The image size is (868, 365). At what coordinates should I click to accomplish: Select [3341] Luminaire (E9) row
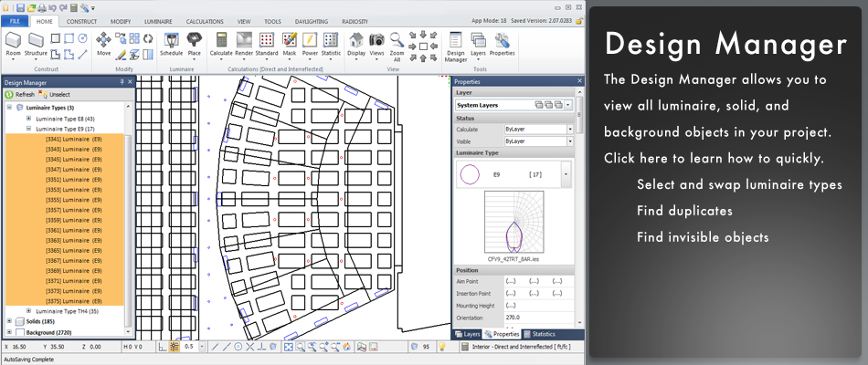64,139
